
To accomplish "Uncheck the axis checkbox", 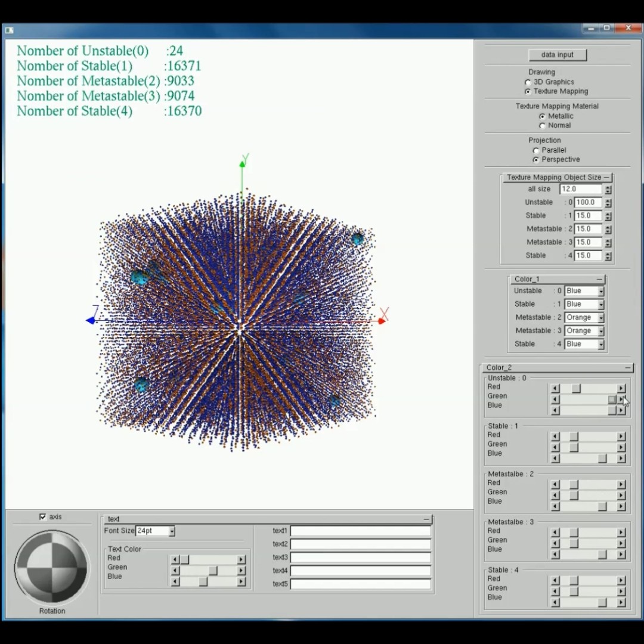I will tap(42, 517).
